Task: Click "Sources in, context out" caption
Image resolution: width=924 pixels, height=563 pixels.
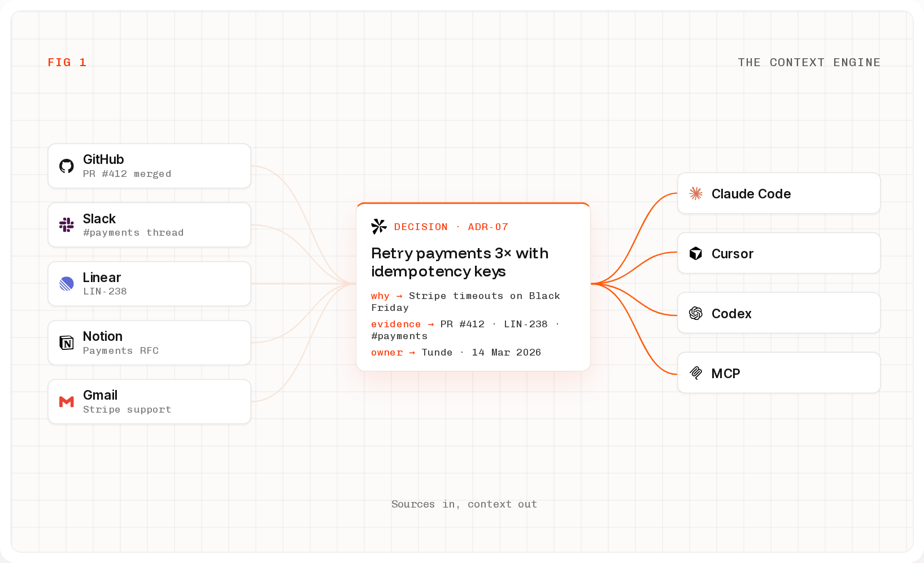Action: pyautogui.click(x=464, y=504)
